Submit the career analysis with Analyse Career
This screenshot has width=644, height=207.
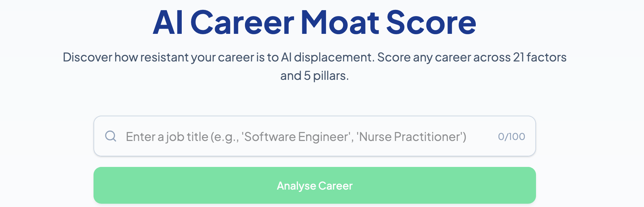coord(315,185)
